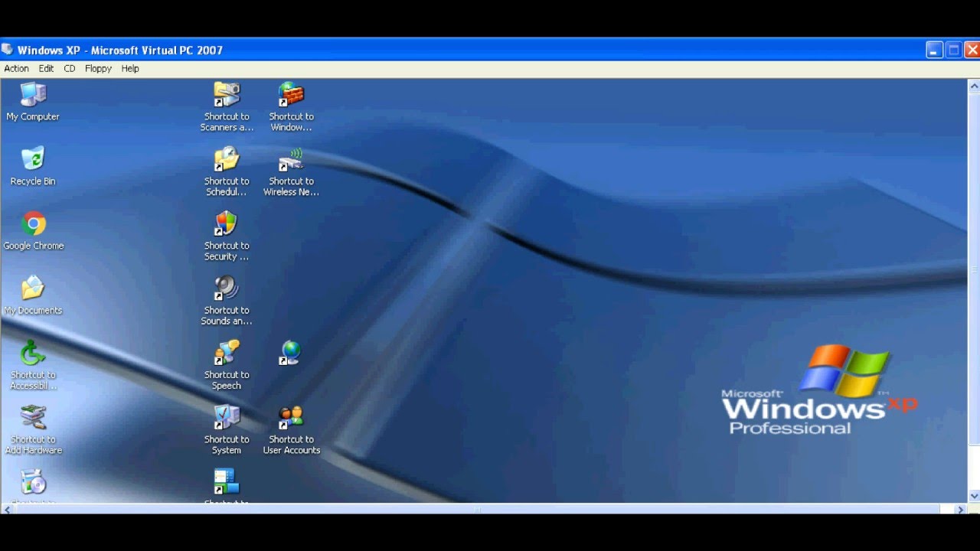Viewport: 980px width, 551px height.
Task: Select the Shortcut to System icon
Action: pyautogui.click(x=227, y=429)
